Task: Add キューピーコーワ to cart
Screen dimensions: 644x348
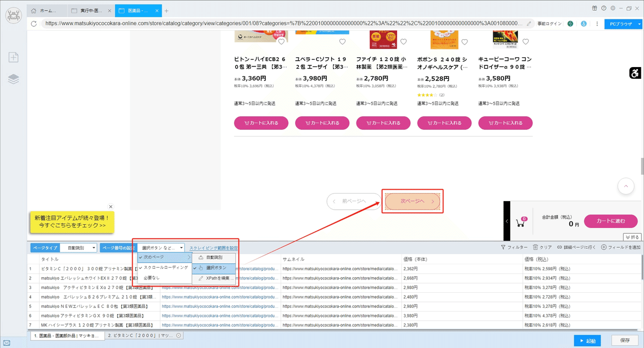Action: 506,123
